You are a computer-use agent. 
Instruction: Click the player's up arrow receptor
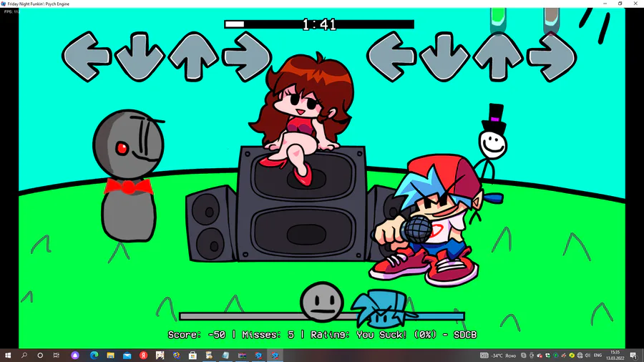[498, 57]
